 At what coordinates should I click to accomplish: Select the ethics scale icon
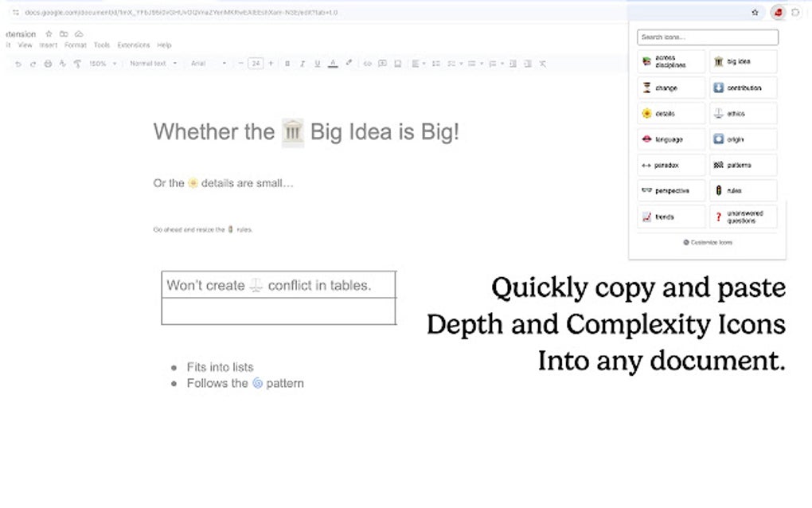pos(741,113)
